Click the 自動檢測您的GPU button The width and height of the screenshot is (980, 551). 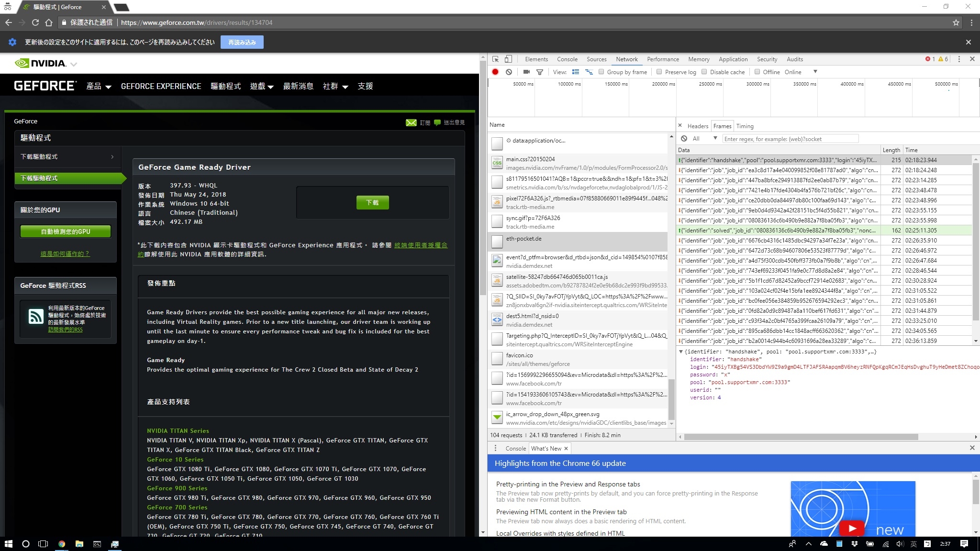tap(66, 231)
